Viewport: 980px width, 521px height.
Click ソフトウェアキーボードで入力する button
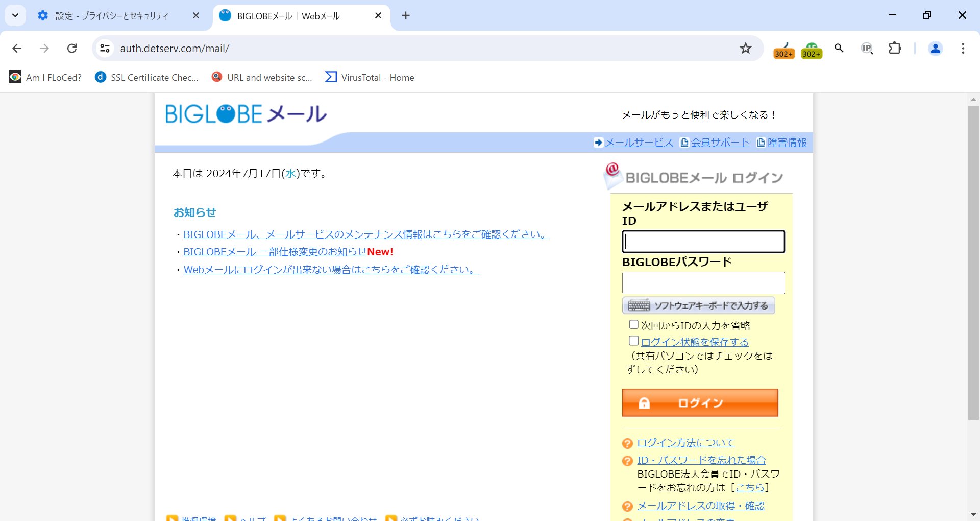click(x=699, y=305)
